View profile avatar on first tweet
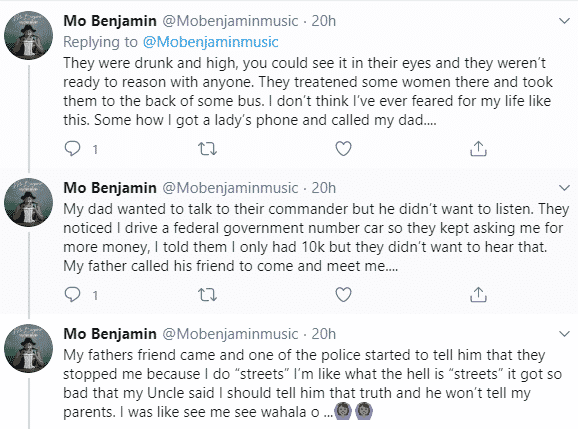The image size is (578, 429). [28, 35]
